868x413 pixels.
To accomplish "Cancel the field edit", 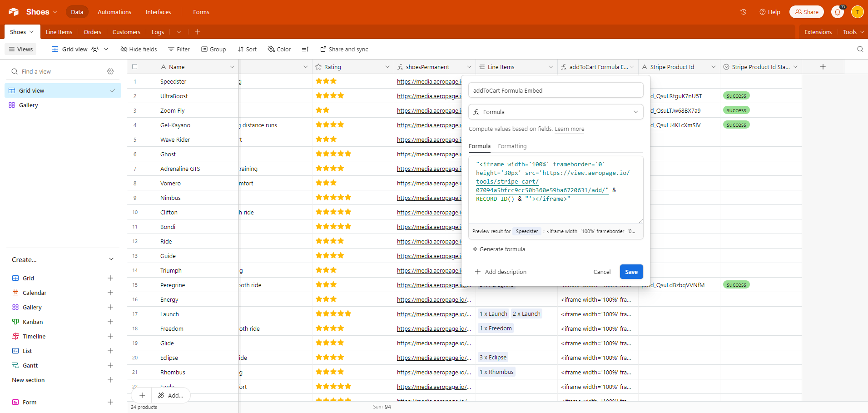I will pos(602,272).
